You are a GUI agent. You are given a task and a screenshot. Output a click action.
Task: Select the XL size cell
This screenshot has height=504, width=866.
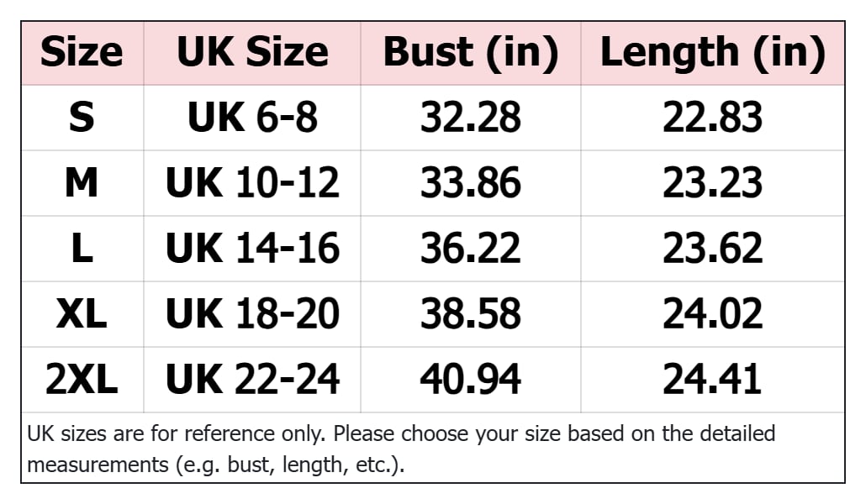tap(82, 314)
